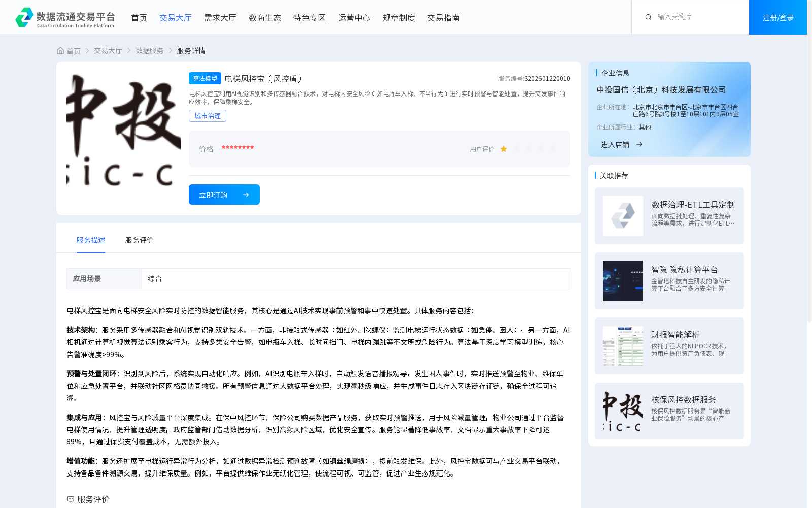Click the fifth rating star
This screenshot has width=812, height=508.
tap(553, 149)
